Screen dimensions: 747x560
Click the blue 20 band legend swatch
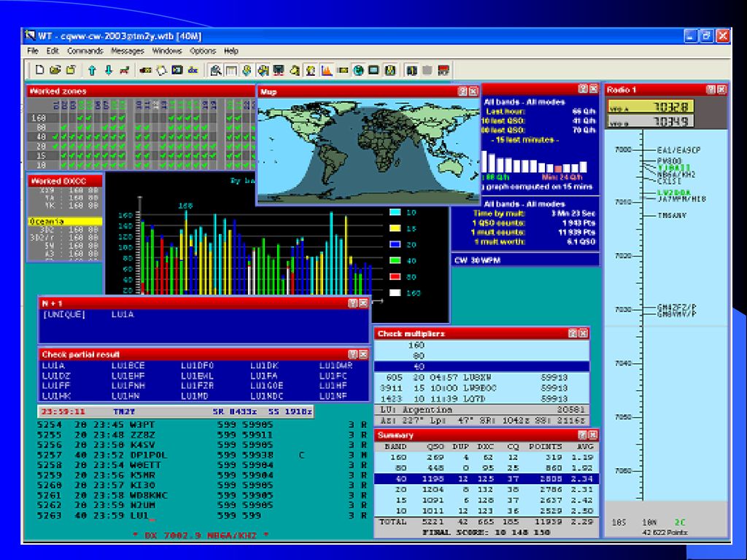click(395, 245)
